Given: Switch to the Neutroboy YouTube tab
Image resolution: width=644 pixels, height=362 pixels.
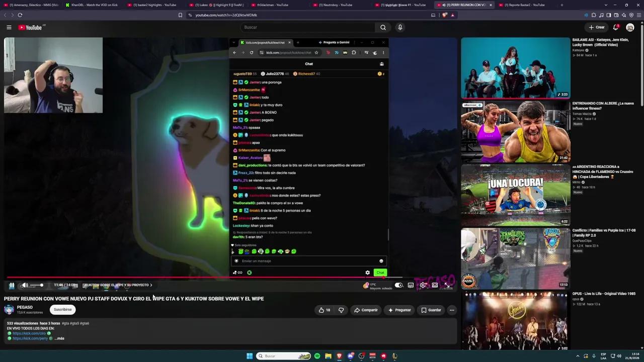Looking at the screenshot, I should click(x=340, y=5).
